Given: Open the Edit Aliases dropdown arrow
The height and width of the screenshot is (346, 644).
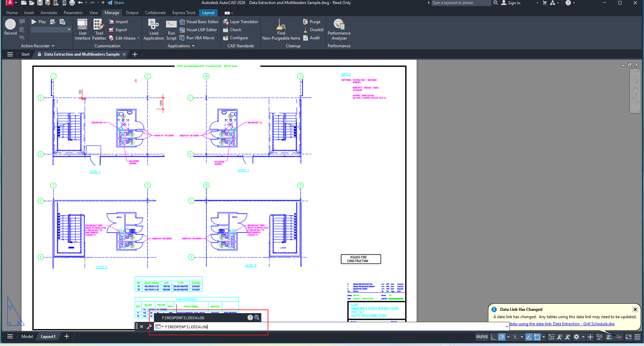Looking at the screenshot, I should click(x=139, y=38).
